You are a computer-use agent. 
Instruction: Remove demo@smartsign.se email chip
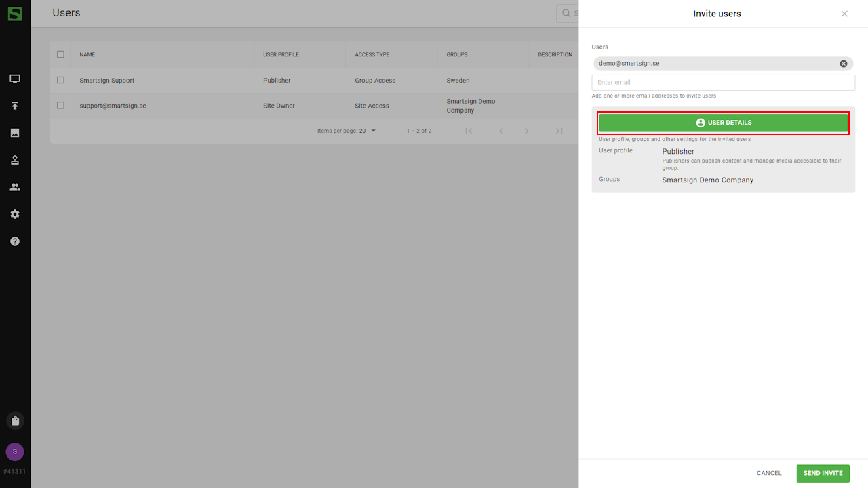click(x=844, y=64)
